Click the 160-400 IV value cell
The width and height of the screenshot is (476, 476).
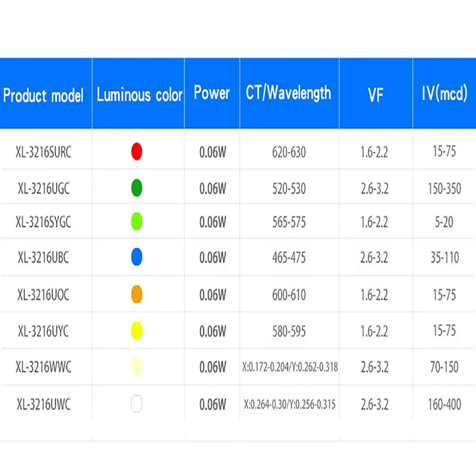tap(444, 405)
